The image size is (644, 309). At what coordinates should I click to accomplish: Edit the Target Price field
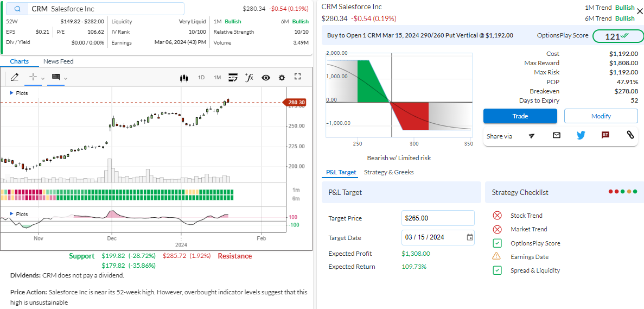(x=438, y=218)
